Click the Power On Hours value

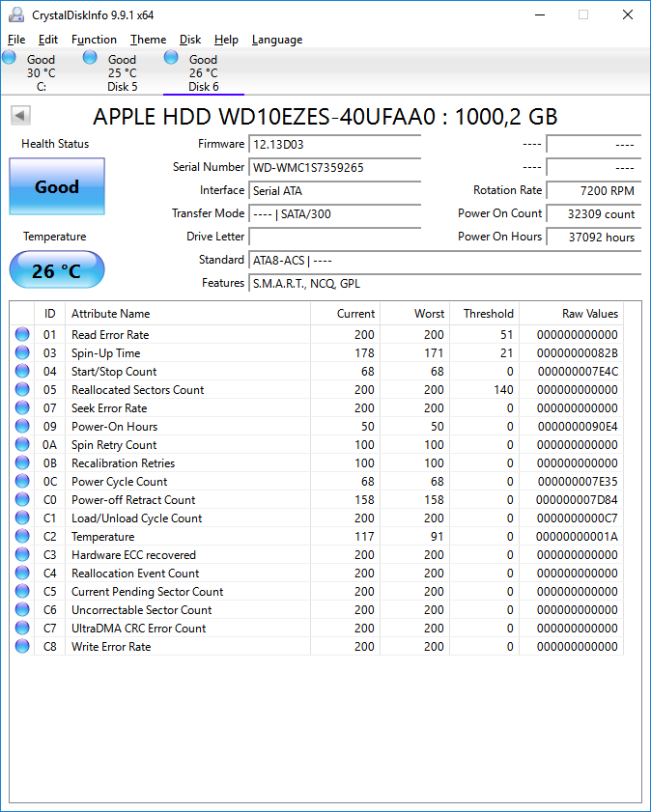pyautogui.click(x=594, y=237)
